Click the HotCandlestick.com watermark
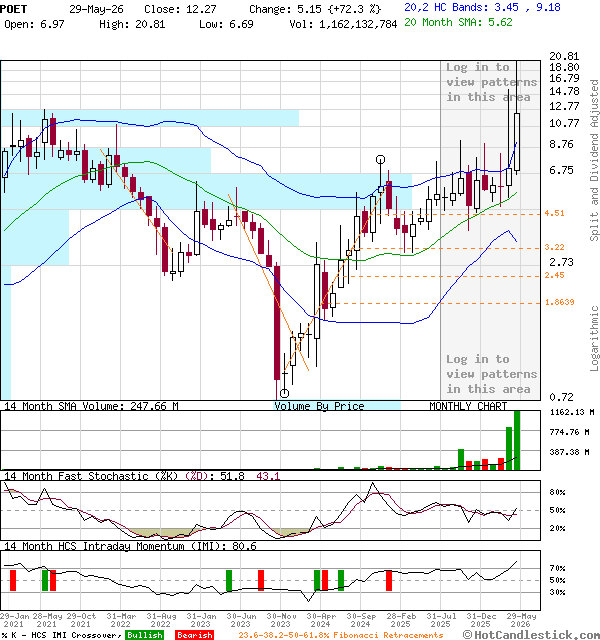 point(531,635)
